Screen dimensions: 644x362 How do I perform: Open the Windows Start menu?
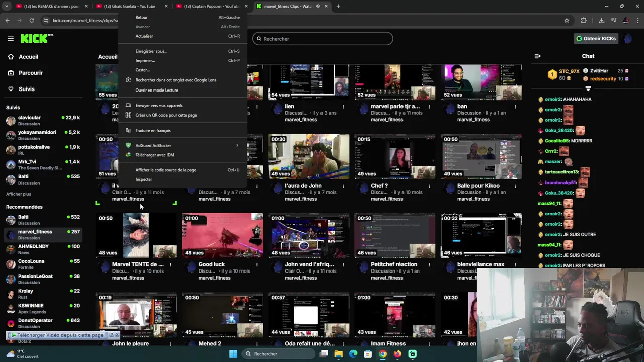(x=233, y=354)
